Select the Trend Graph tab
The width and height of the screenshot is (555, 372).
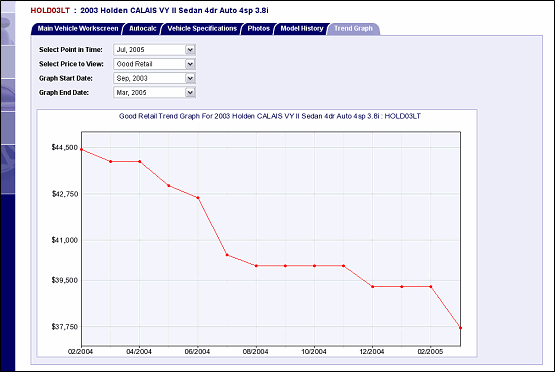tap(353, 29)
